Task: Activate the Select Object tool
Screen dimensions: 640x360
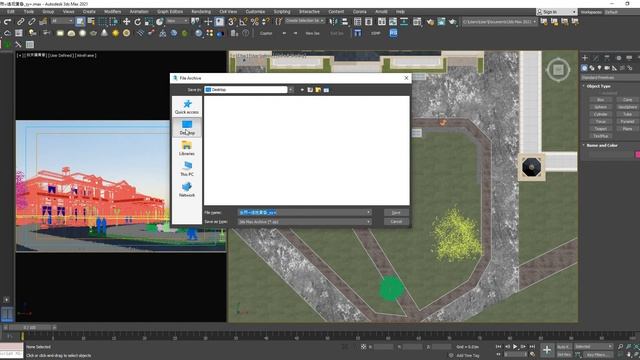Action: click(80, 22)
